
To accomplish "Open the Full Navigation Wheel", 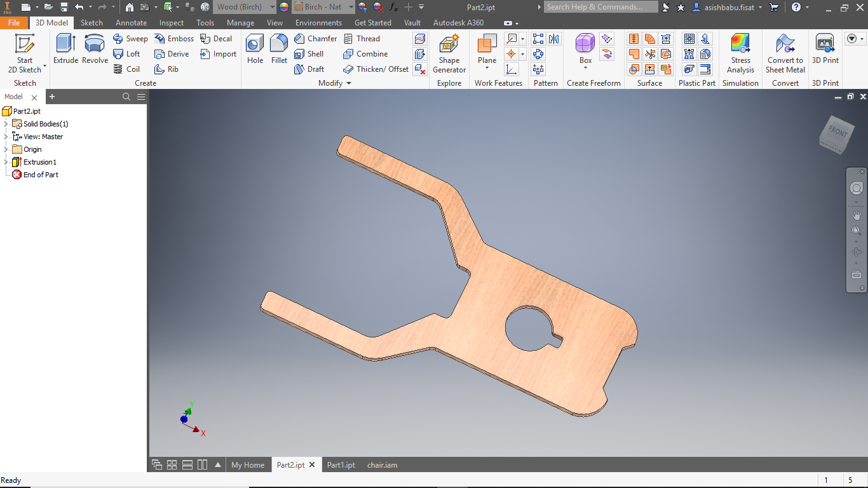I will (857, 188).
